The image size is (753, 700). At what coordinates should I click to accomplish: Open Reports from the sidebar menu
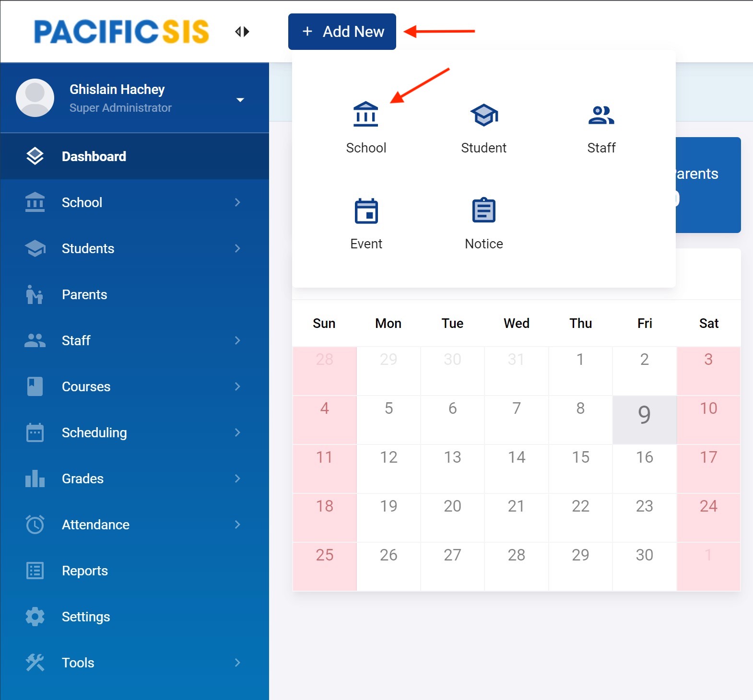[85, 571]
